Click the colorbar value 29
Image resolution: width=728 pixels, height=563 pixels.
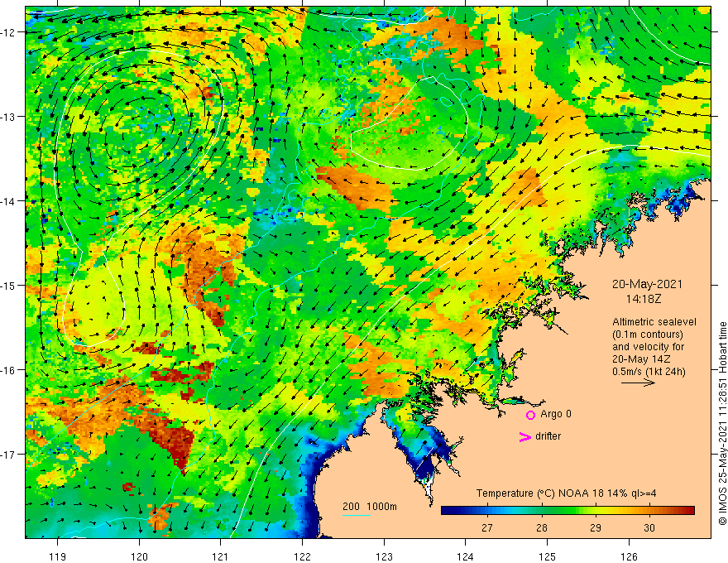[595, 527]
